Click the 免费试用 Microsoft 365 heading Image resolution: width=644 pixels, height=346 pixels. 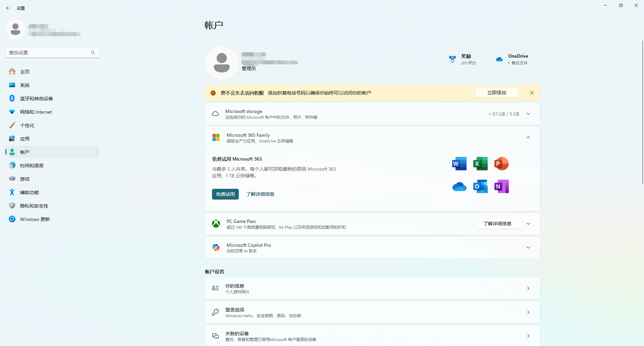pos(237,159)
